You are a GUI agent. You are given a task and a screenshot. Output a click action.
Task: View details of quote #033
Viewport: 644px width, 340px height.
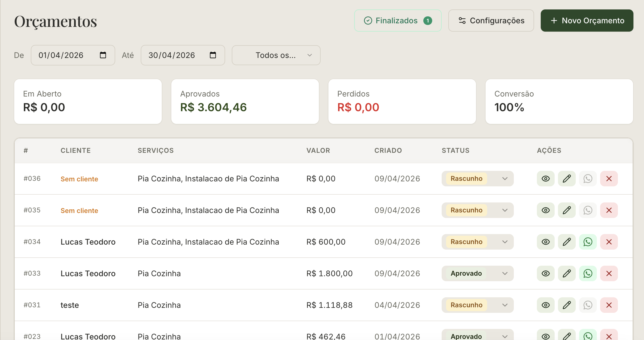click(x=545, y=273)
